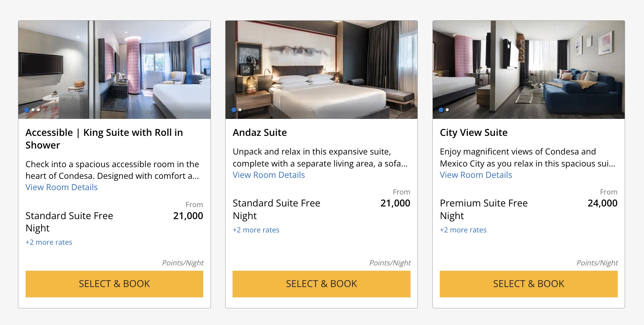Click the active carousel dot on the Andaz Suite card

coord(233,110)
